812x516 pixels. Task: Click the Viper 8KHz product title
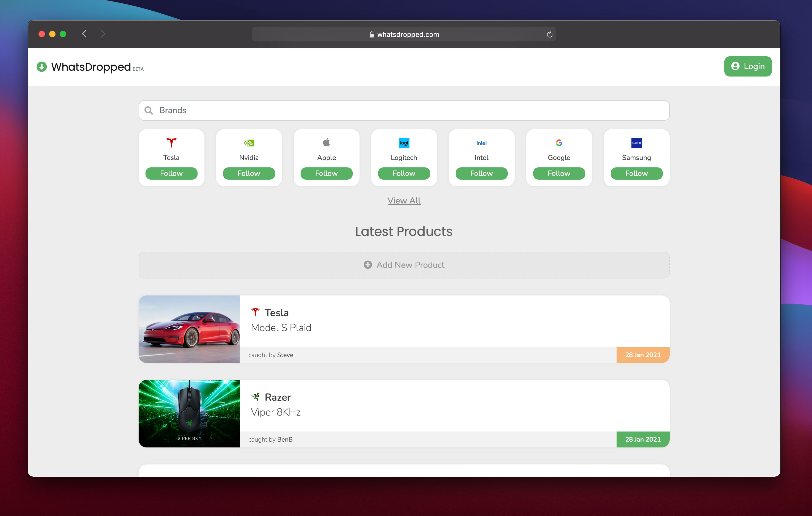pos(276,412)
